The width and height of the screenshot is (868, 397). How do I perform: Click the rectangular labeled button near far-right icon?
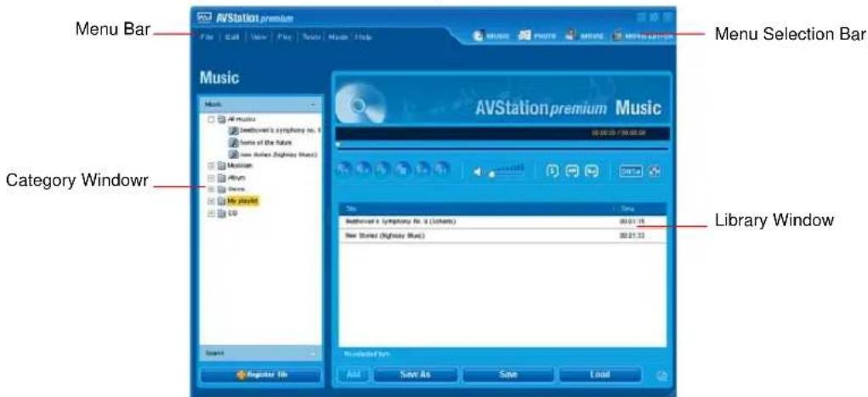point(631,171)
